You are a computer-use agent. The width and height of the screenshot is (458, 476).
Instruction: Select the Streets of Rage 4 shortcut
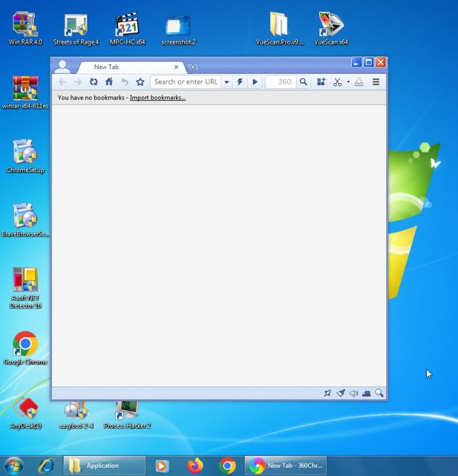coord(76,29)
